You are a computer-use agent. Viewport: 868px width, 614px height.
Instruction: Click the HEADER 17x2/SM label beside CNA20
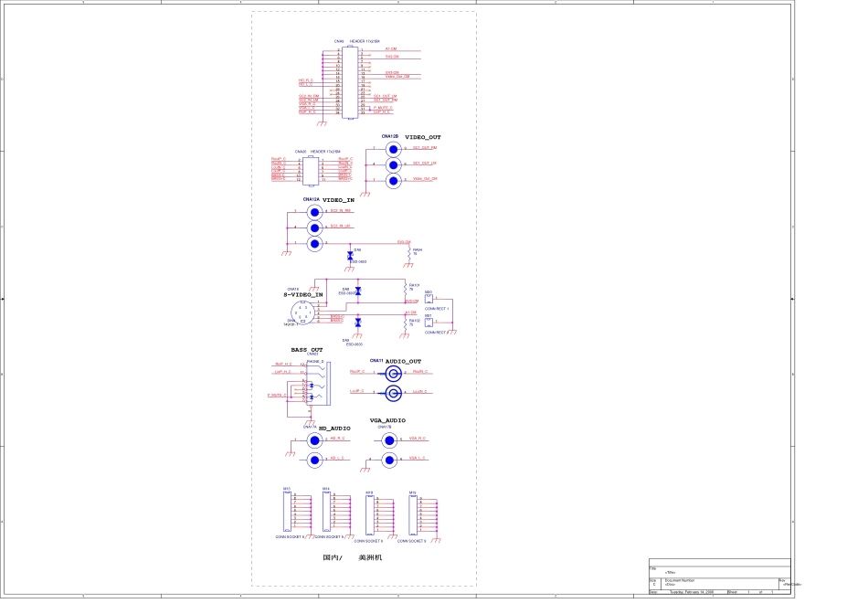pos(325,151)
